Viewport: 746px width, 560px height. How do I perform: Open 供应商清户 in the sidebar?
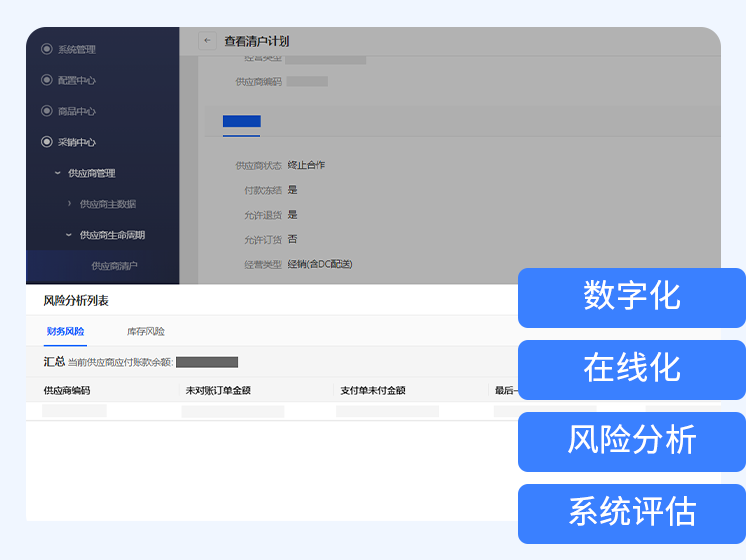[114, 266]
